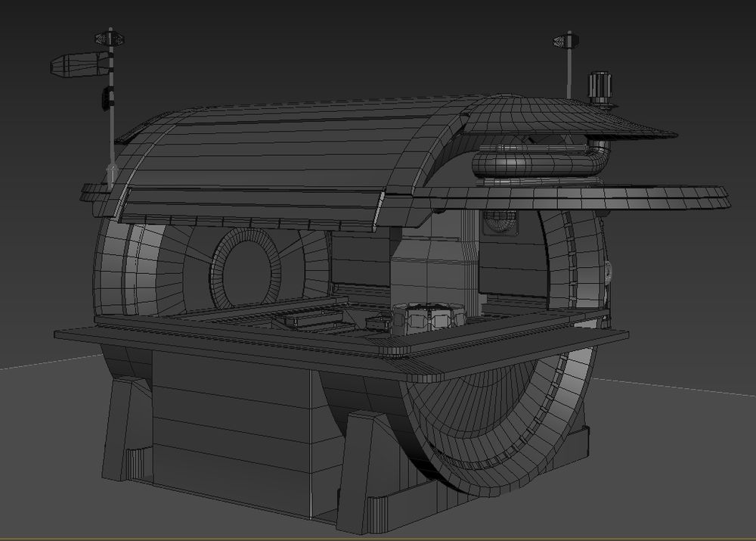756x541 pixels.
Task: Select the circular porthole ring on the left wall
Action: click(246, 270)
